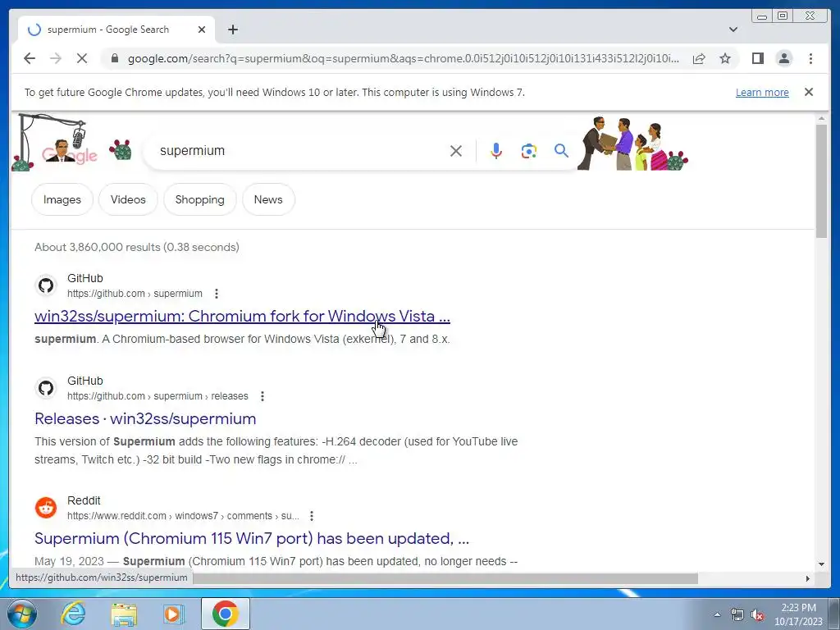Screen dimensions: 840x630
Task: Filter results by Shopping
Action: pos(200,199)
